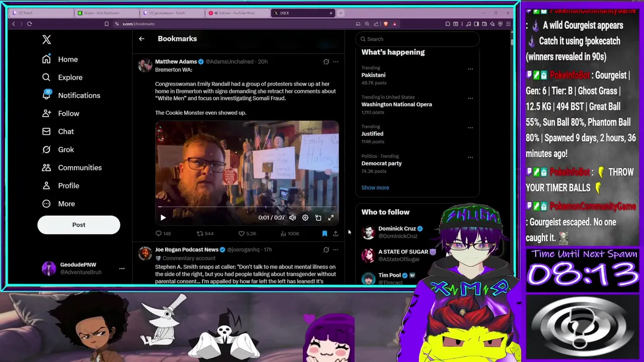Click Grok icon on Joe Rogan post
This screenshot has height=362, width=644.
coord(326,249)
